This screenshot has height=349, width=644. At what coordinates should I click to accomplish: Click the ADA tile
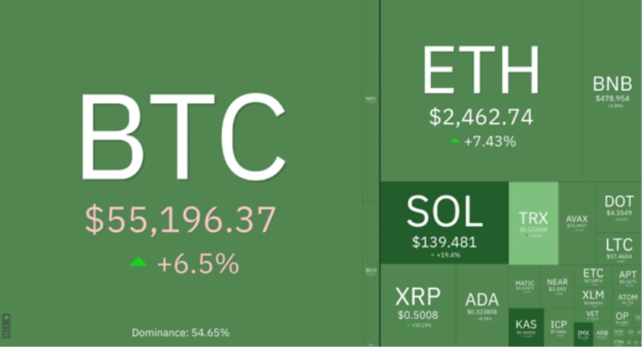click(x=482, y=305)
